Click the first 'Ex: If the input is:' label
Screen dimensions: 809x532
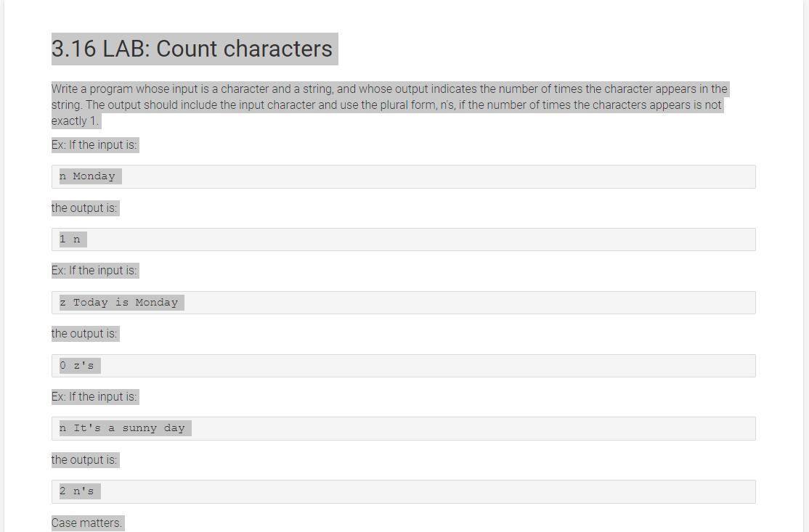[94, 145]
